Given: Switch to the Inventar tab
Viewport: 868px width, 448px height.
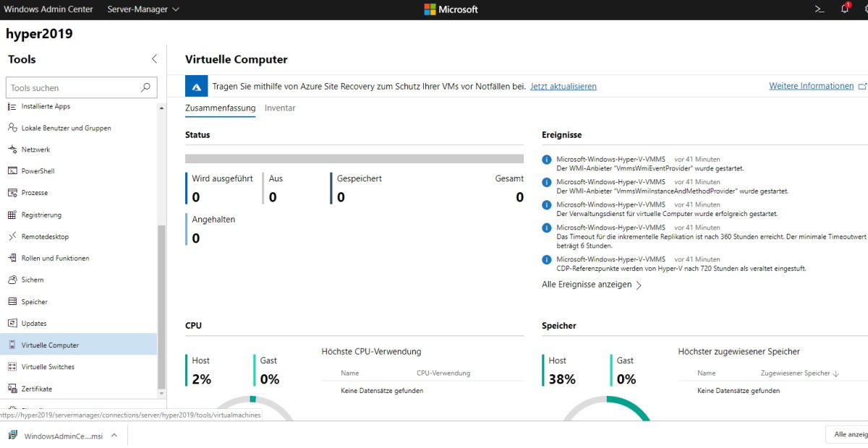Looking at the screenshot, I should [x=280, y=108].
